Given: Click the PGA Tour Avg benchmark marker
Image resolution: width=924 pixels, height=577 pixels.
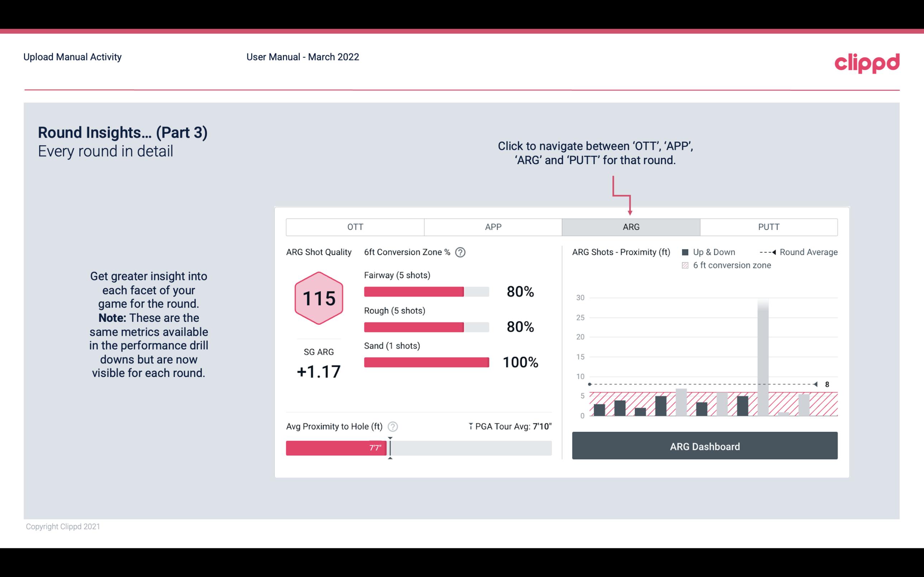Looking at the screenshot, I should coord(389,446).
